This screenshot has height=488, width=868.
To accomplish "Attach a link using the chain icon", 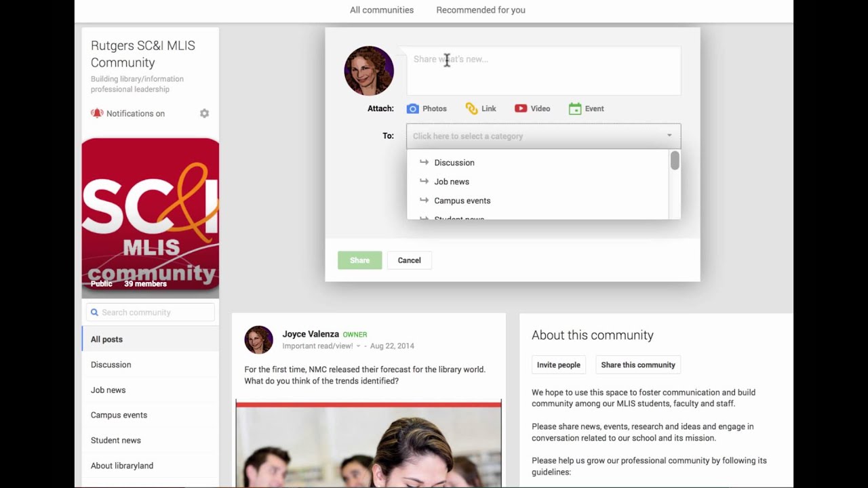I will coord(471,108).
